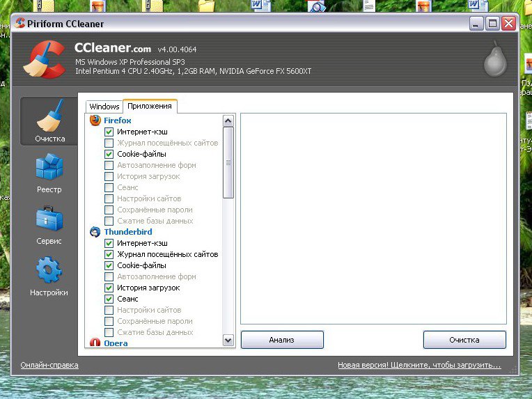Enable Firefox Журнал посещённых сайтов checkbox

point(109,143)
